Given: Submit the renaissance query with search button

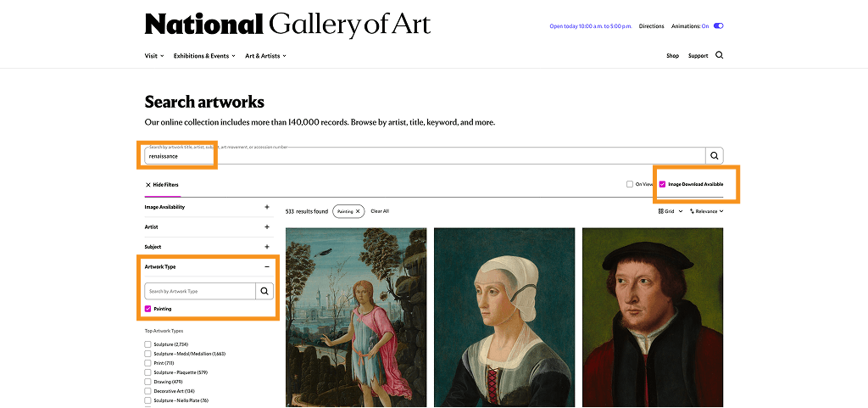Looking at the screenshot, I should pos(714,156).
